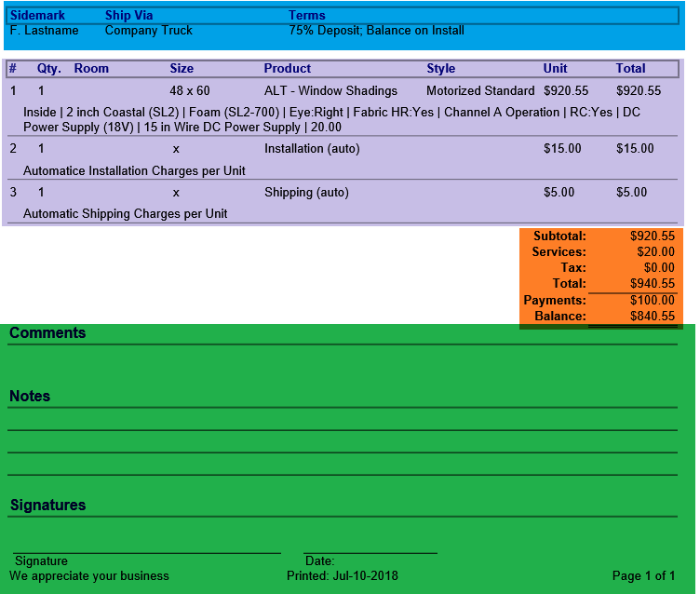Select We appreciate your business text

point(89,576)
